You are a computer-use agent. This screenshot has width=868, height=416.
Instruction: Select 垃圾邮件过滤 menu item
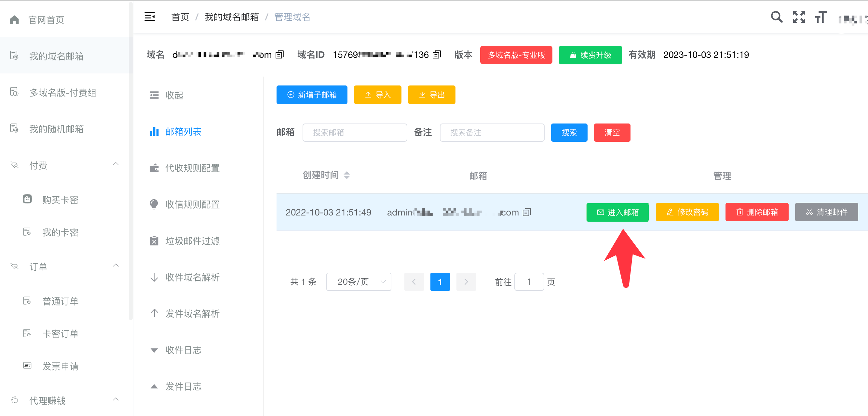tap(192, 240)
